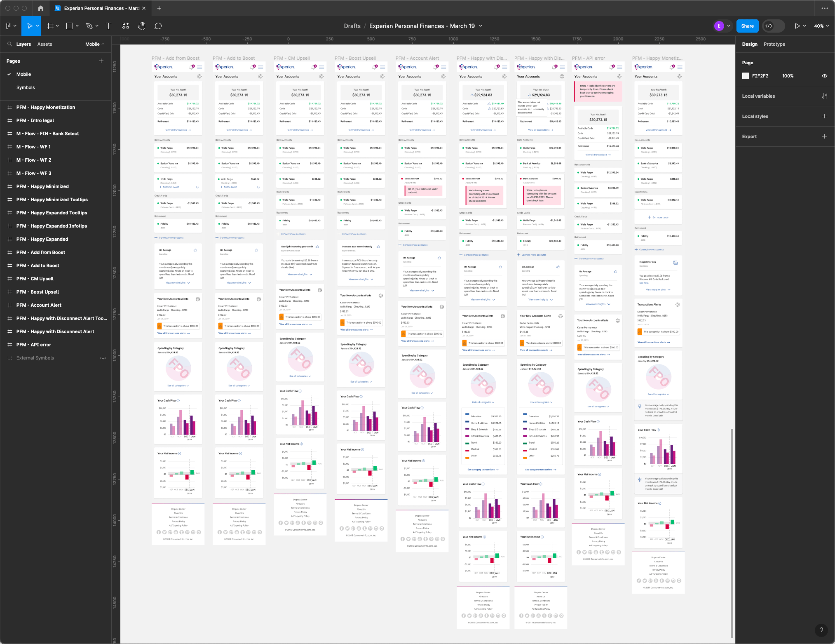The width and height of the screenshot is (835, 644).
Task: Click the Home icon in tab bar
Action: [x=40, y=8]
